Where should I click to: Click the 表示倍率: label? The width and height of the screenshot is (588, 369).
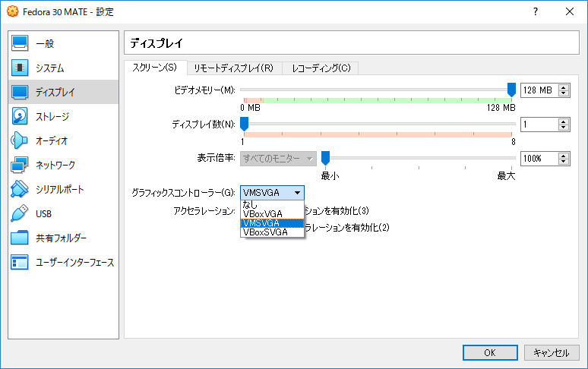[217, 158]
